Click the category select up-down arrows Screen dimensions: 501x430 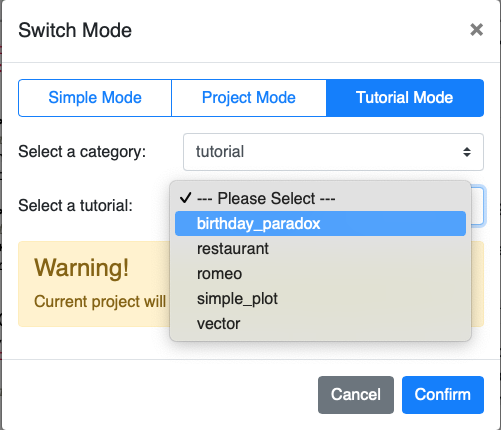pos(467,152)
